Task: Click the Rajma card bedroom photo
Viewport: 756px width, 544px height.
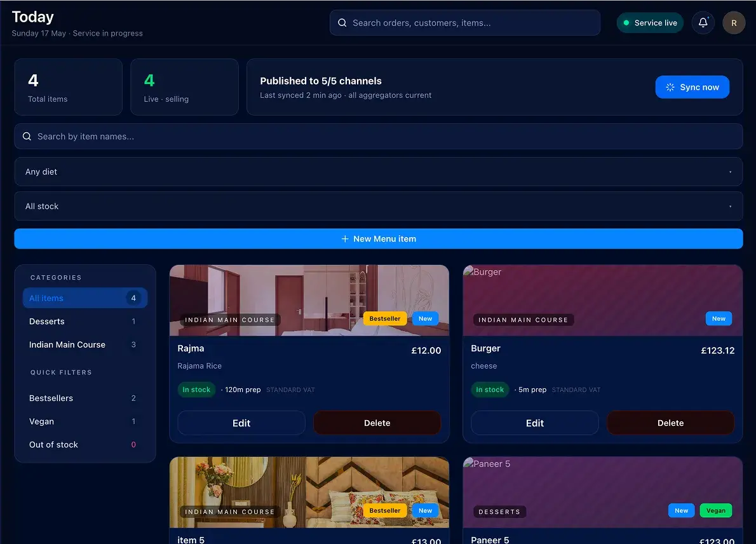Action: tap(309, 300)
